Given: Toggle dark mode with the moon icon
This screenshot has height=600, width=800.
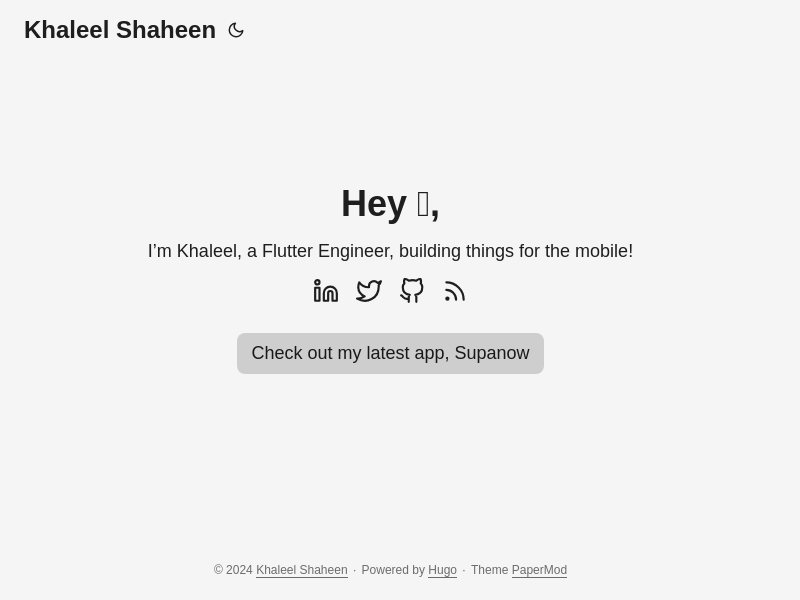Looking at the screenshot, I should (x=236, y=30).
